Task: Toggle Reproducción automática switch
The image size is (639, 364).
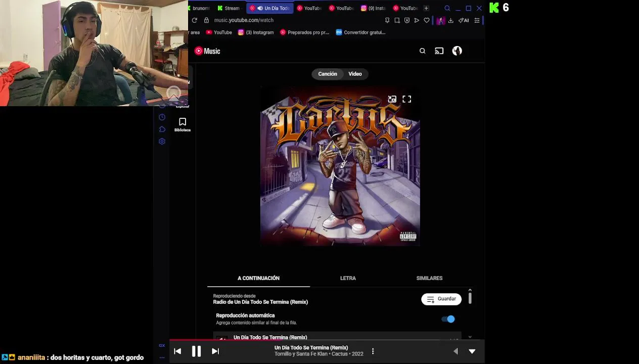Action: click(448, 319)
